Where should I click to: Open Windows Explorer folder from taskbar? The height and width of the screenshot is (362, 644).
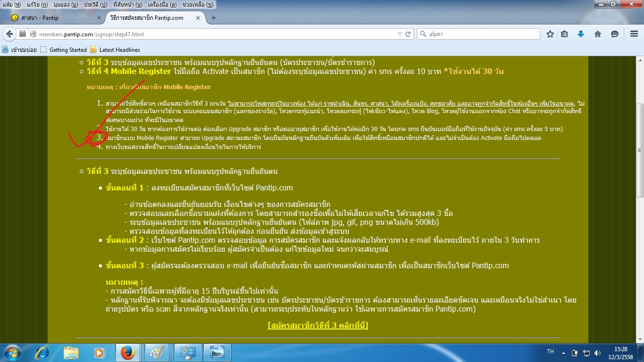pyautogui.click(x=71, y=353)
